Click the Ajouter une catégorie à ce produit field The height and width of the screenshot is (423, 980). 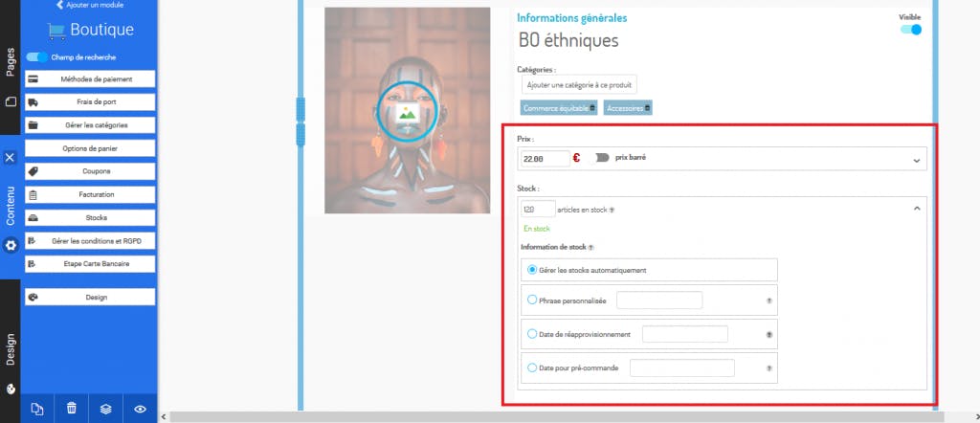[579, 84]
